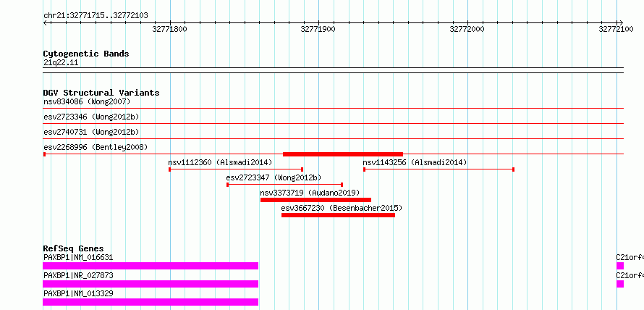
Task: Open the PAXBP1|NR_027873 gene label
Action: coord(78,275)
